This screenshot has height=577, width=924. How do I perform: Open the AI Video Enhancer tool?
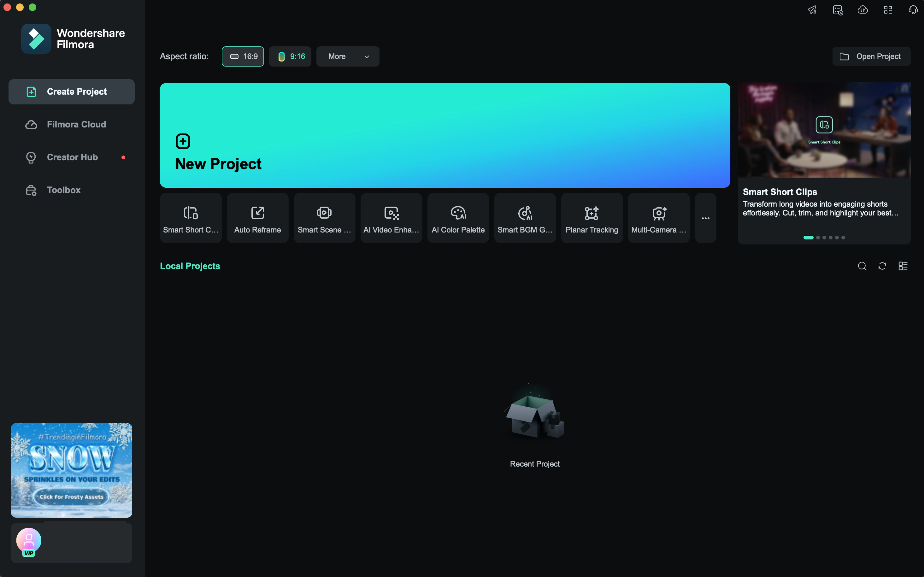pos(391,218)
